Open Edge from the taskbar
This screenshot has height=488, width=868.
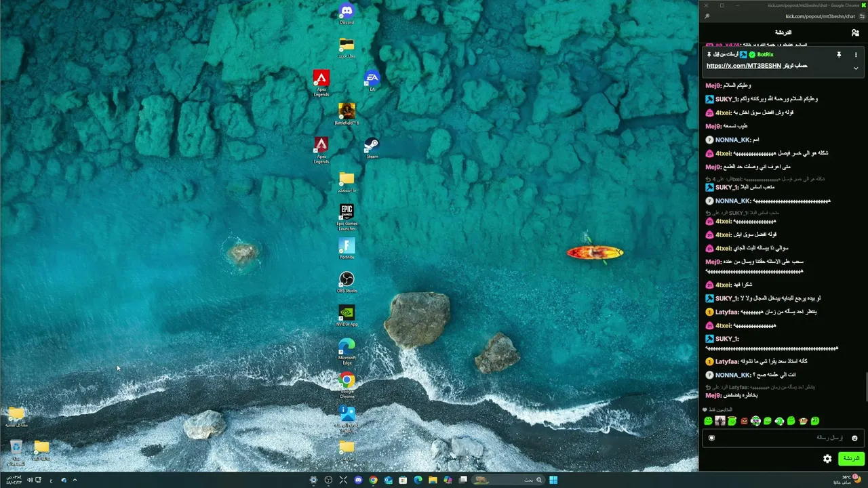pos(418,480)
